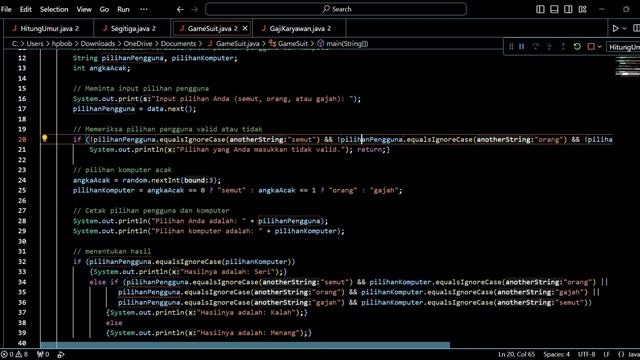This screenshot has height=360, width=640.
Task: Open the stop button dropdown chevron
Action: tap(599, 47)
